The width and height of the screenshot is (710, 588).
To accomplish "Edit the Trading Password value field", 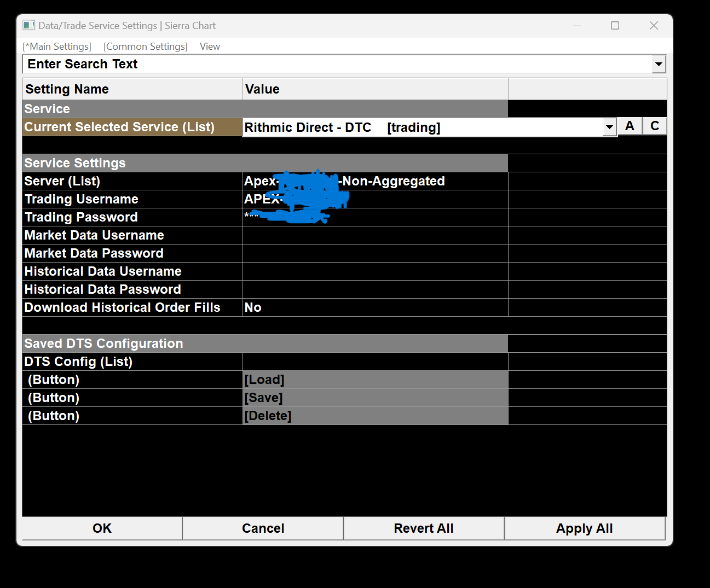I will (x=376, y=217).
